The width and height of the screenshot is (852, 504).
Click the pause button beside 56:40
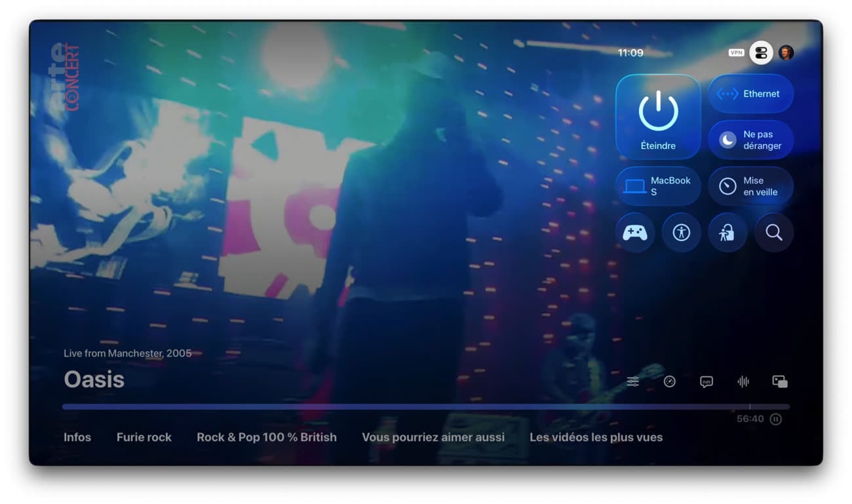[x=776, y=419]
